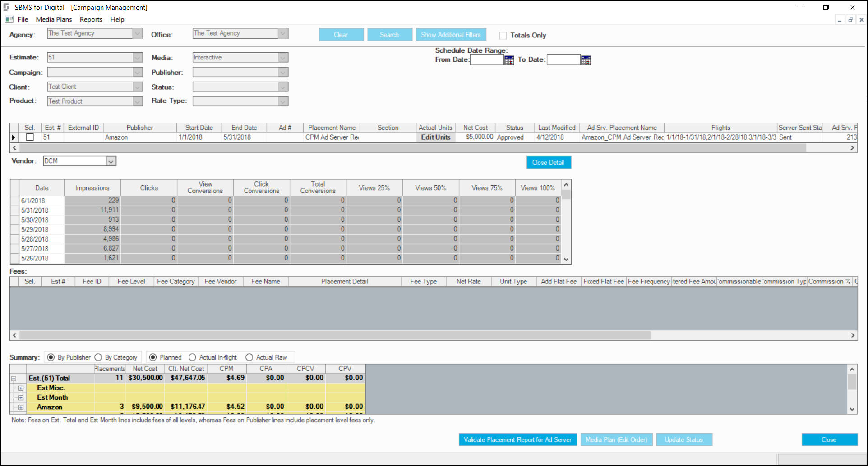
Task: Expand the Est Month summary row
Action: (x=21, y=398)
